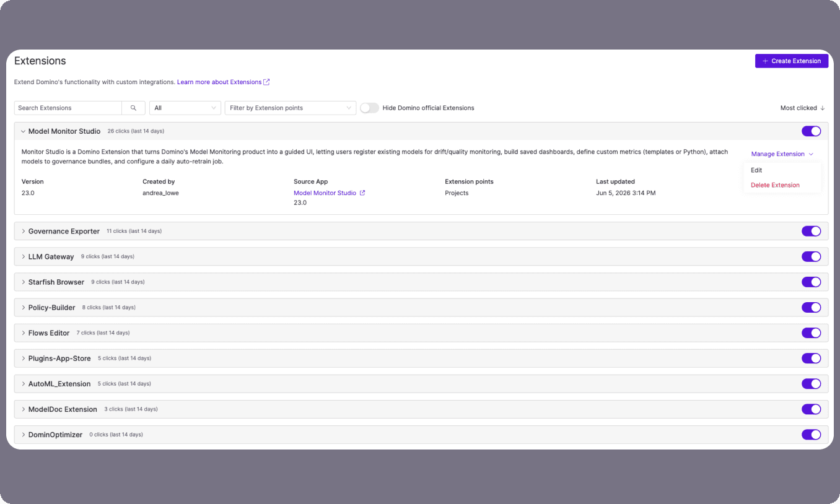Click the 8 clicks (last 14 days) label
Viewport: 840px width, 504px height.
(109, 307)
